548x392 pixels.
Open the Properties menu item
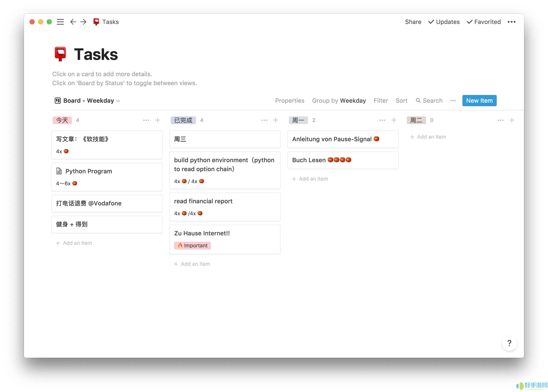coord(289,101)
